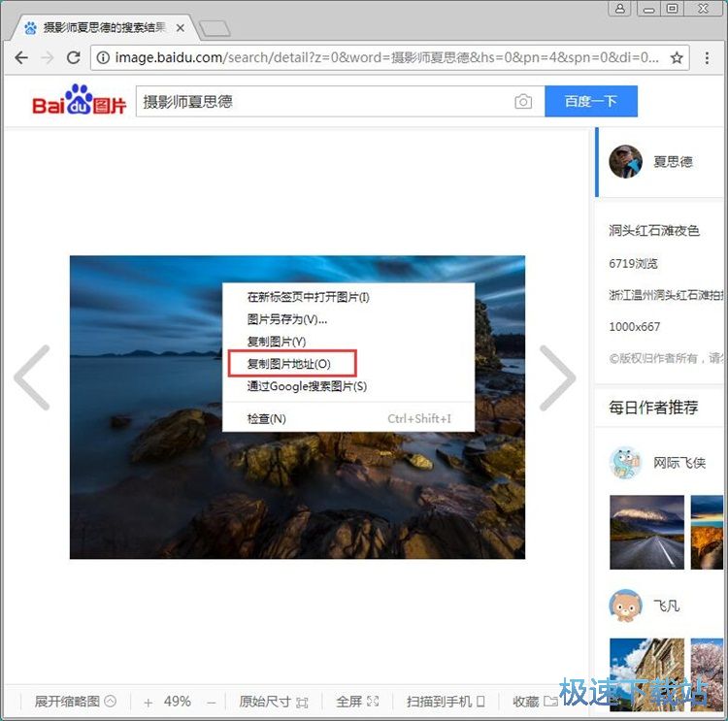Click building thumbnail under 飞凡

click(646, 674)
